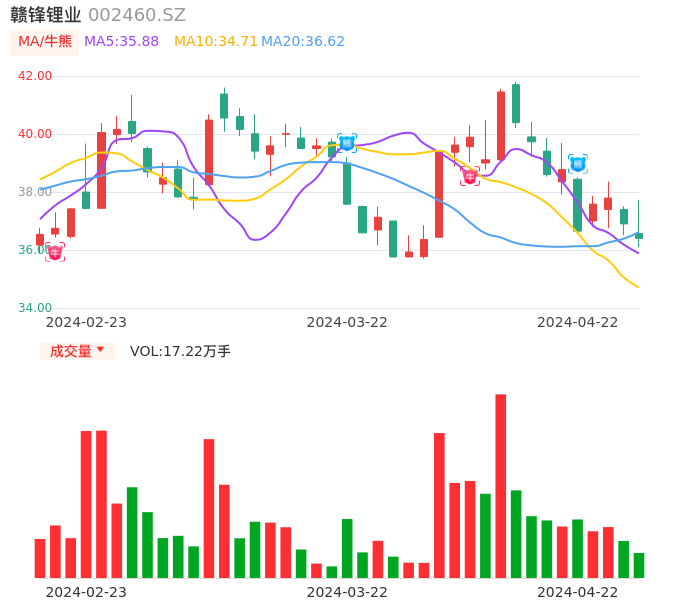
Task: Select the 2024-03-22 date label under the volume chart
Action: [x=347, y=591]
